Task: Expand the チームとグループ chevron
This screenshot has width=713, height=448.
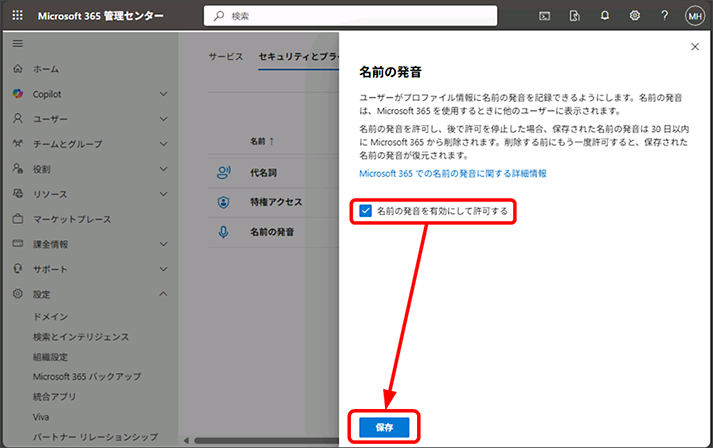Action: click(x=164, y=144)
